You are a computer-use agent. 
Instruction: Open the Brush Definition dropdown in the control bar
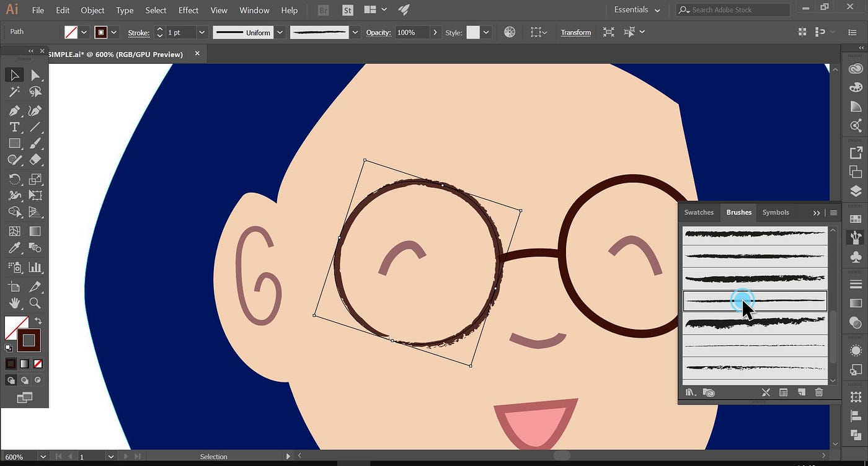(354, 32)
